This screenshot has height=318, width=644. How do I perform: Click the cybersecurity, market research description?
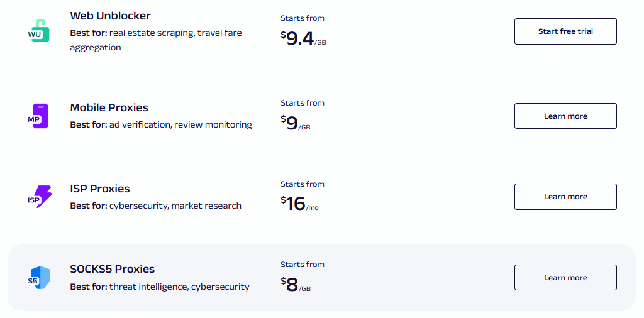(x=175, y=206)
